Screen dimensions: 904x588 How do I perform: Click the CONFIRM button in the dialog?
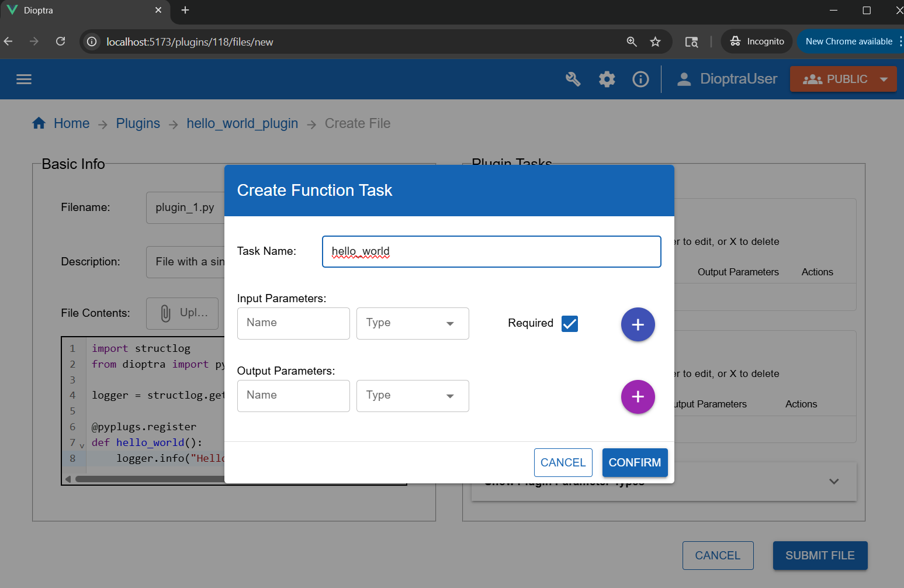click(635, 462)
